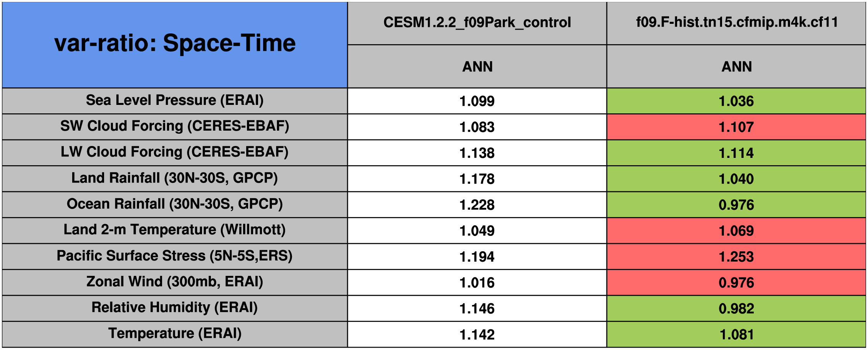Click the green 1.036 value cell

point(736,101)
